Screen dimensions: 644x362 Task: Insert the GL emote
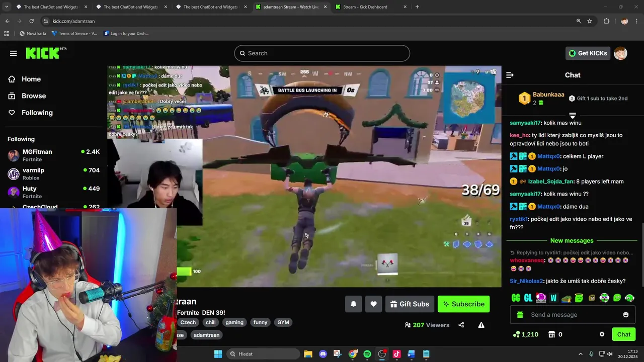[528, 298]
